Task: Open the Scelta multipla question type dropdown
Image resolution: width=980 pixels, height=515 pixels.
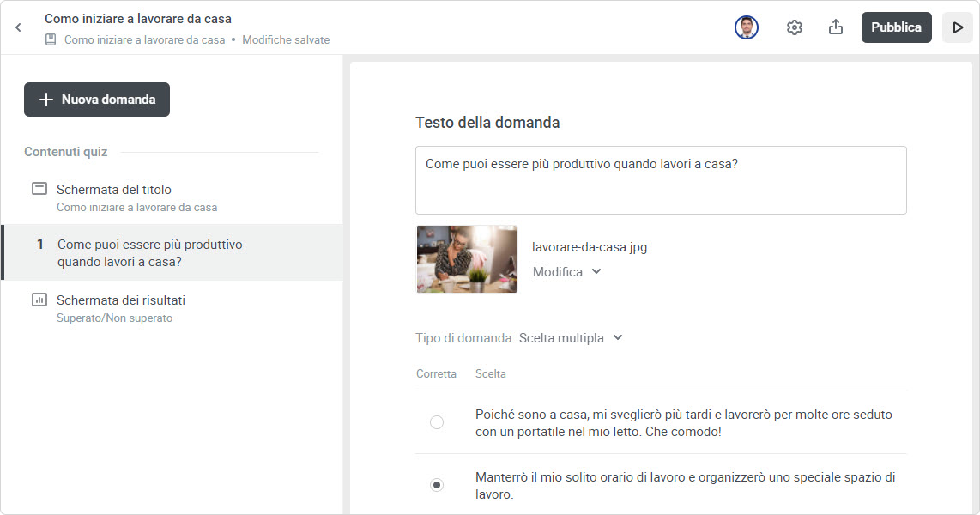Action: click(571, 338)
